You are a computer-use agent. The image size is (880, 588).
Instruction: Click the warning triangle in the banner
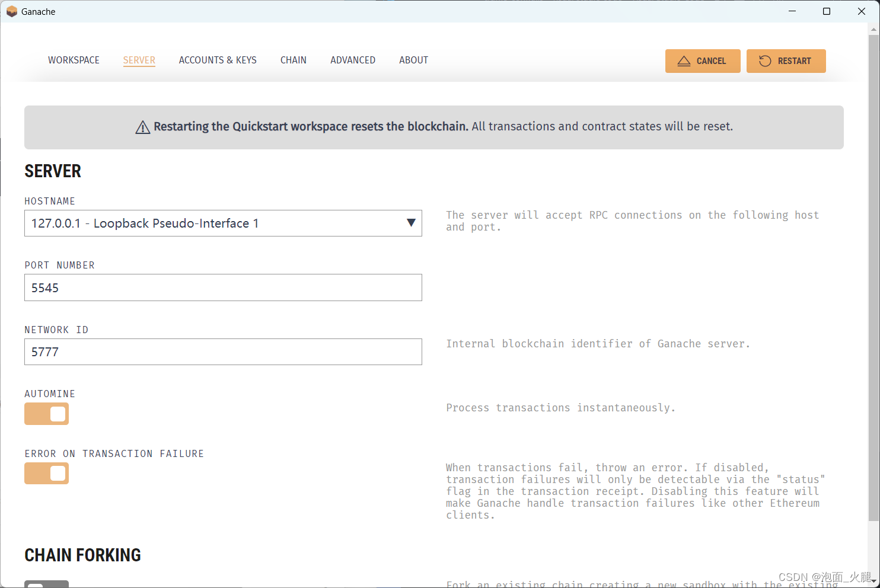coord(142,127)
